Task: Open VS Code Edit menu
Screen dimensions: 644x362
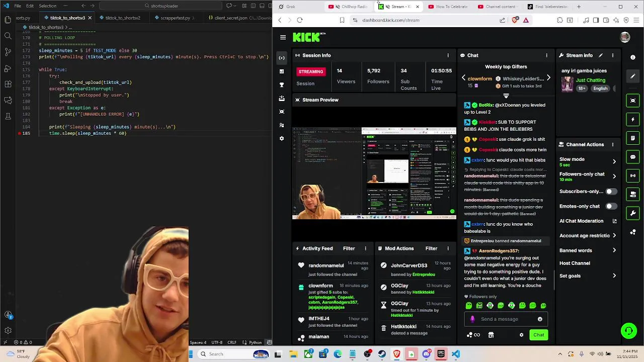Action: click(30, 6)
